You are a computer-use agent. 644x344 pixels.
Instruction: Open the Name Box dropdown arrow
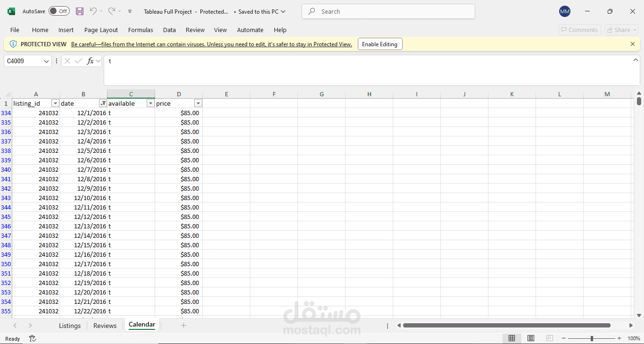click(x=46, y=61)
